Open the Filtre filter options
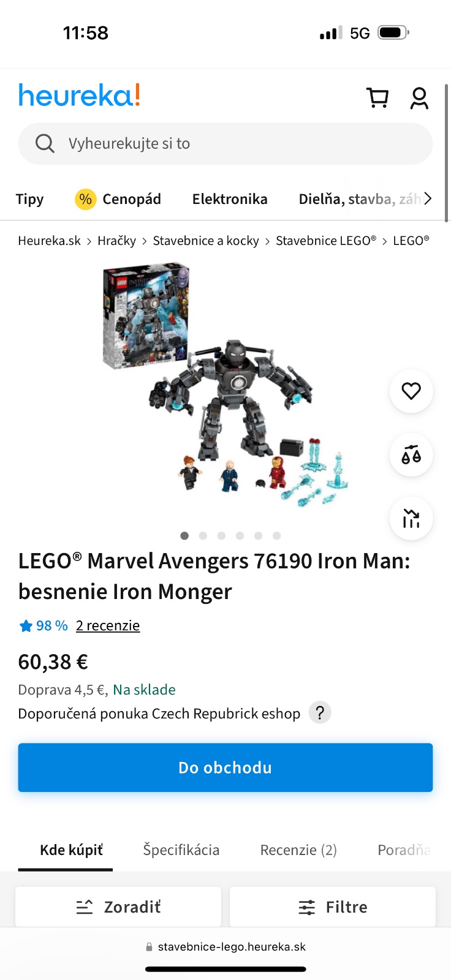 coord(333,907)
